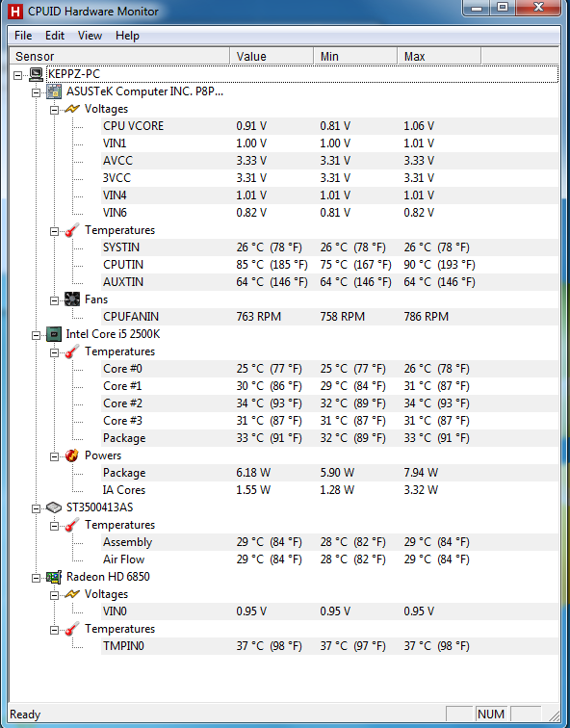570x728 pixels.
Task: Click the motherboard Voltages lightning icon
Action: point(72,109)
